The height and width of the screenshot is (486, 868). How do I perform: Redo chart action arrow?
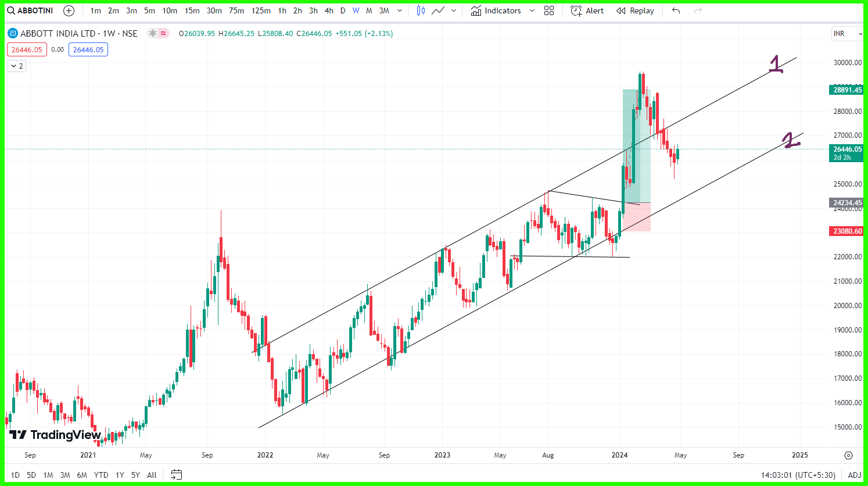click(x=698, y=10)
